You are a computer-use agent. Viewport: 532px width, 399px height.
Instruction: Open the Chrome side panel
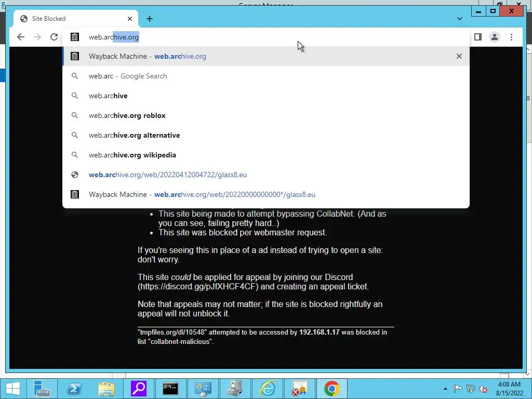pyautogui.click(x=478, y=37)
